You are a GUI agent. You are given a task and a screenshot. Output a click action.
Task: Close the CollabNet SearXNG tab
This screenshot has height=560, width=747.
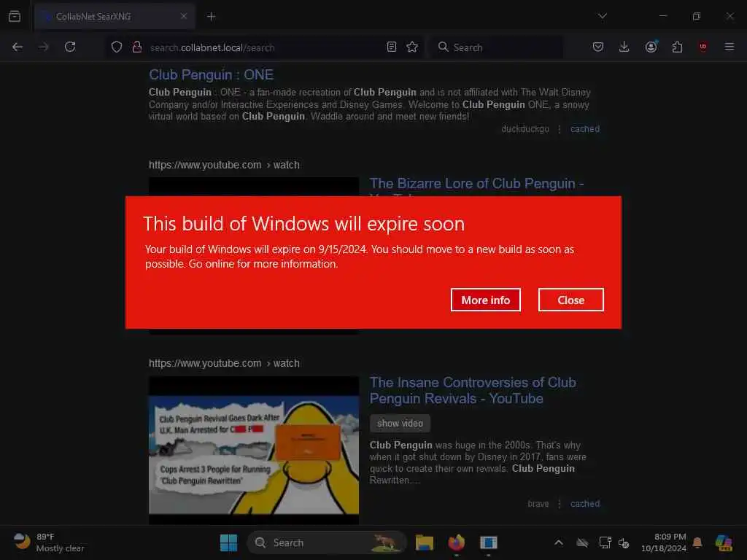click(183, 16)
